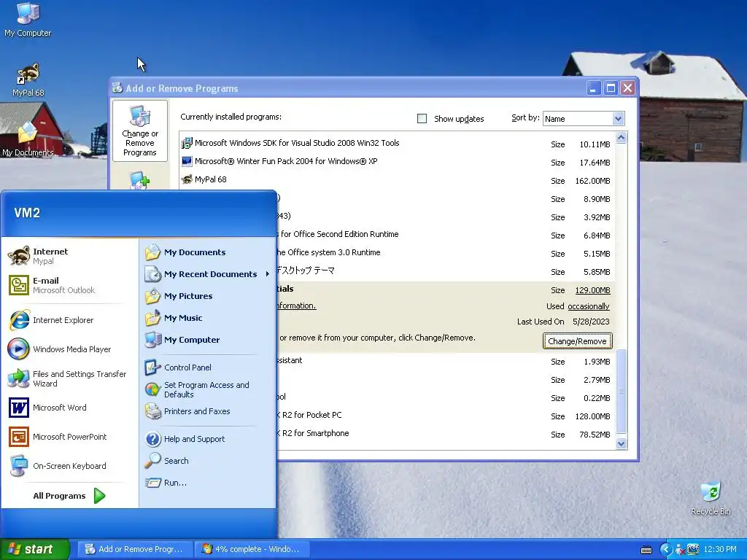Viewport: 747px width, 560px height.
Task: Select Microsoft Windows SDK for Visual Studio row
Action: pyautogui.click(x=398, y=144)
